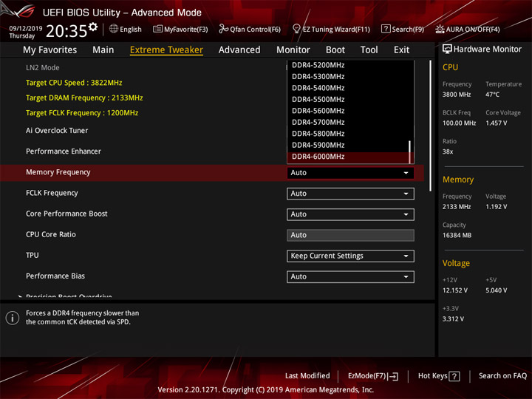Screen dimensions: 532x399
Task: Click the main settings page scrollbar
Action: coord(431,126)
